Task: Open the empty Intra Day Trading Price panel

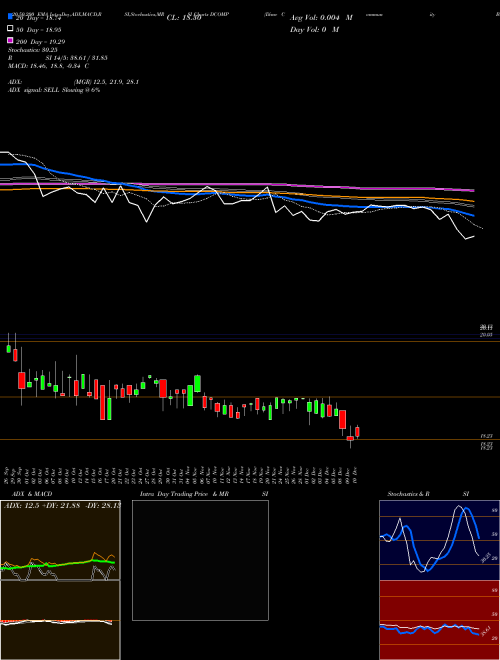Action: 200,560
